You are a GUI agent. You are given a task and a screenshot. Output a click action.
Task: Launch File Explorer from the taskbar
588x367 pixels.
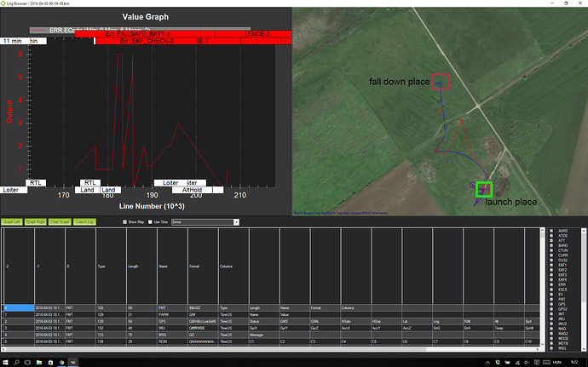coord(39,362)
